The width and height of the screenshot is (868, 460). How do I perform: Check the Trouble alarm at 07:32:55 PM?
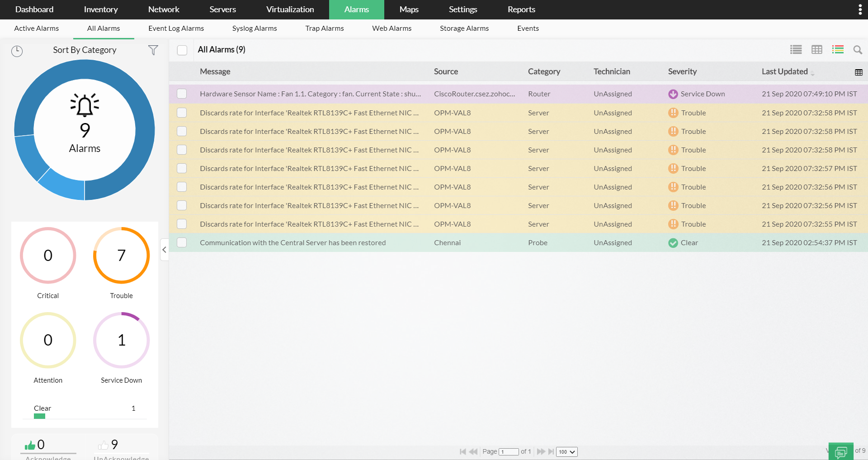click(x=182, y=224)
